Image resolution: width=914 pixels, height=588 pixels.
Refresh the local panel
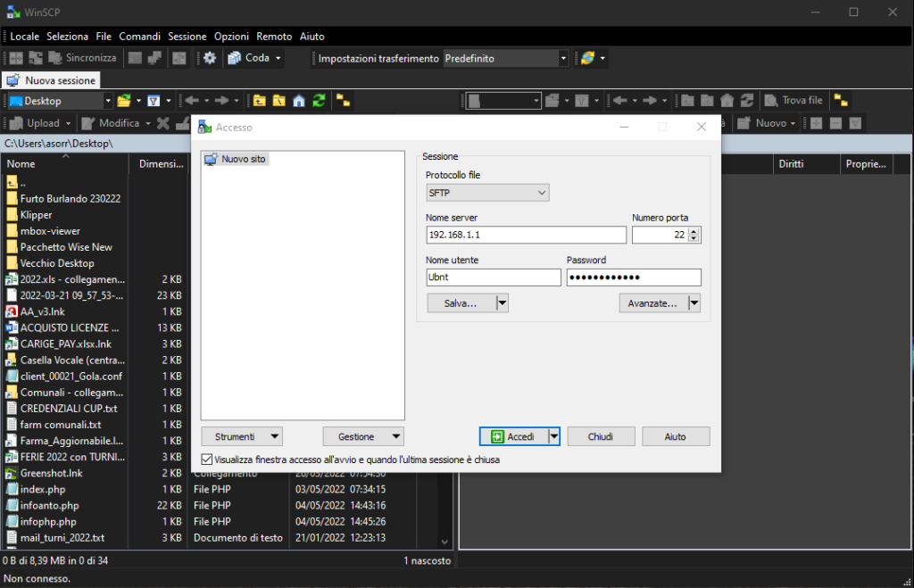point(319,101)
